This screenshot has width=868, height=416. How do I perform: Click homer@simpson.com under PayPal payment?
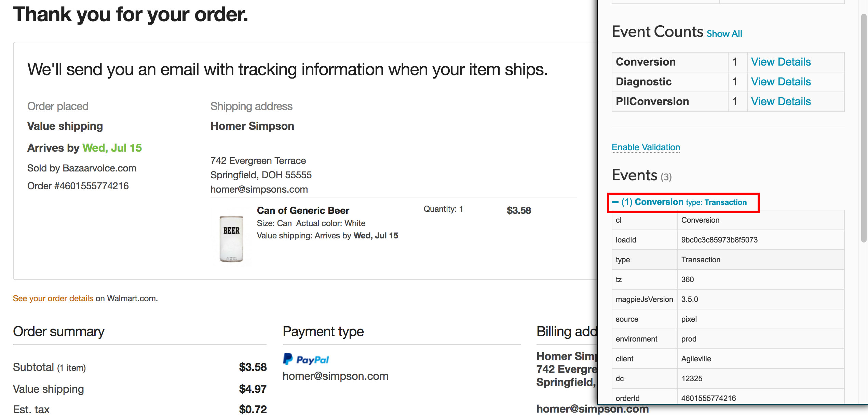335,376
